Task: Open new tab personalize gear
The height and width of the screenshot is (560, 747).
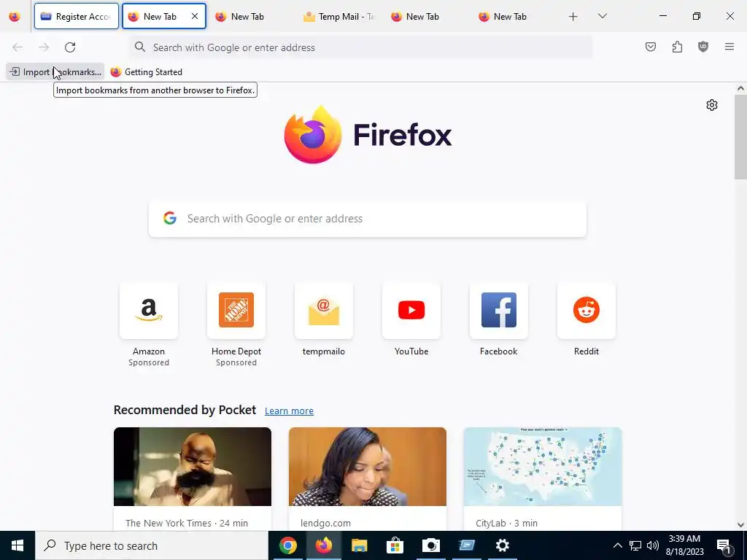Action: (712, 105)
